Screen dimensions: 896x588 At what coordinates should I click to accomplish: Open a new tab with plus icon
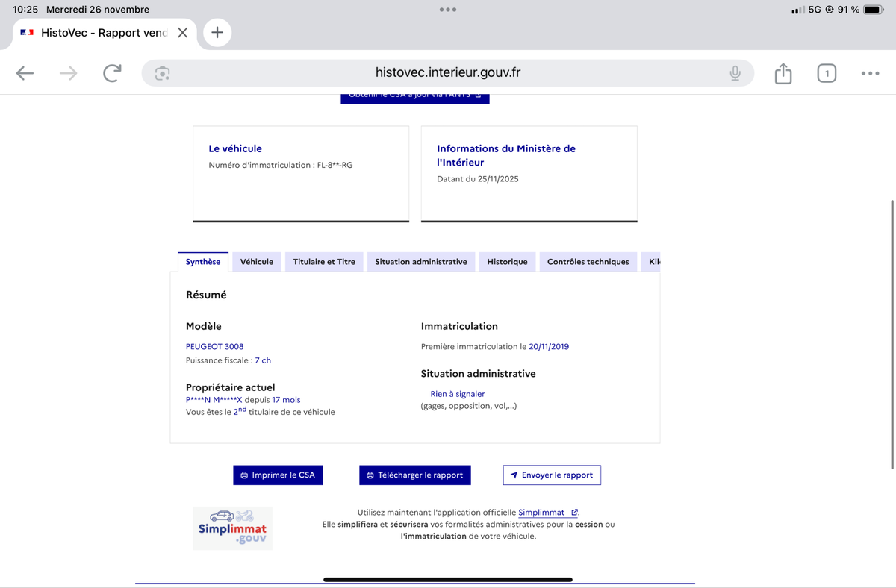click(217, 33)
